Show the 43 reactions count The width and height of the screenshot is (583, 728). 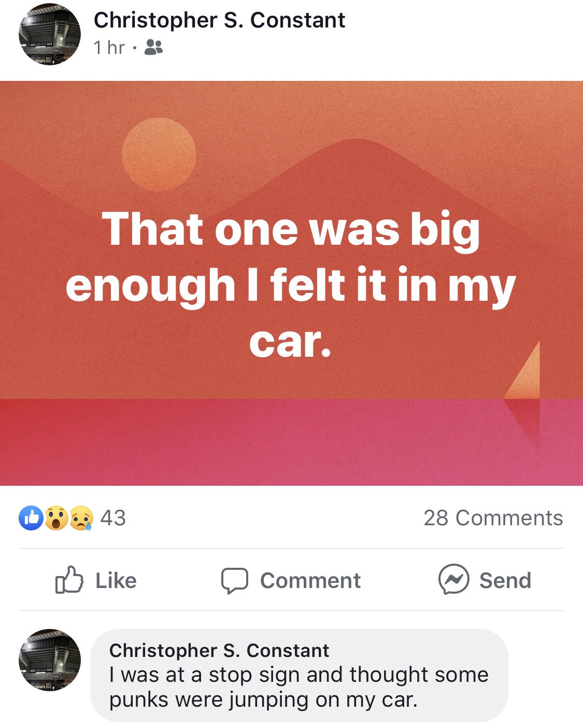click(113, 518)
